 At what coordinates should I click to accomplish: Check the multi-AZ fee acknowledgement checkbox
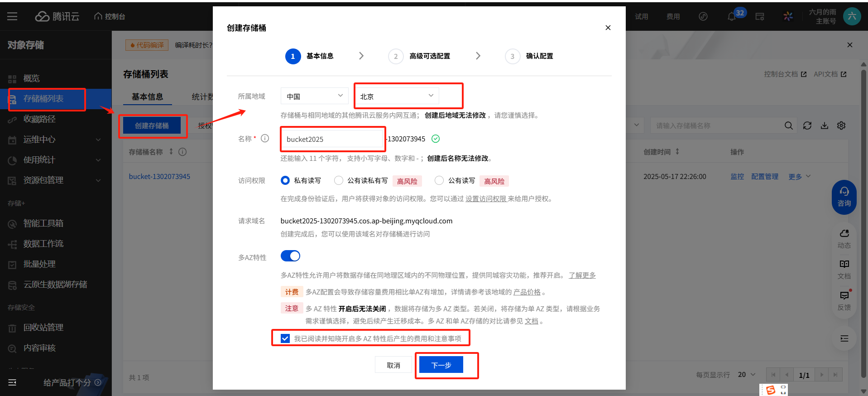(x=285, y=338)
